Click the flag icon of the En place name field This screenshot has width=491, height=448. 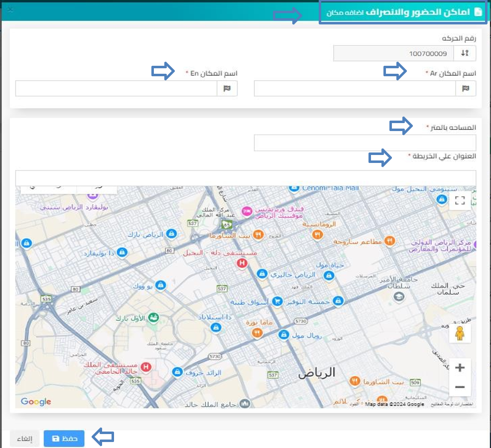(x=227, y=89)
